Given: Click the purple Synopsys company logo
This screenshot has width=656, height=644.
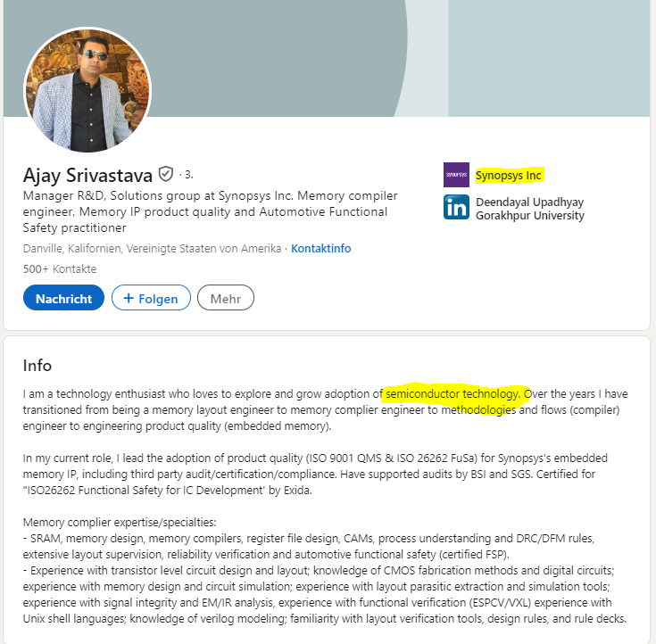Looking at the screenshot, I should [456, 175].
